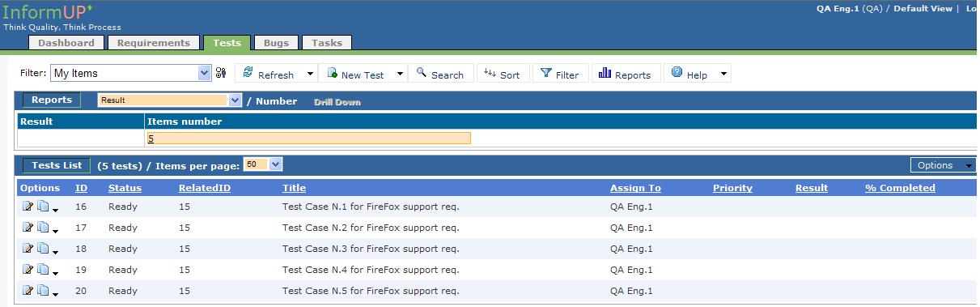Click the edit icon for test ID 20
Viewport: 980px width, 307px height.
28,291
